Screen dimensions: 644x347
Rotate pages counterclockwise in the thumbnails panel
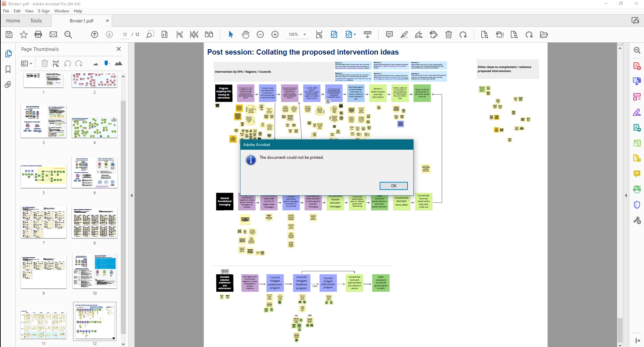67,63
